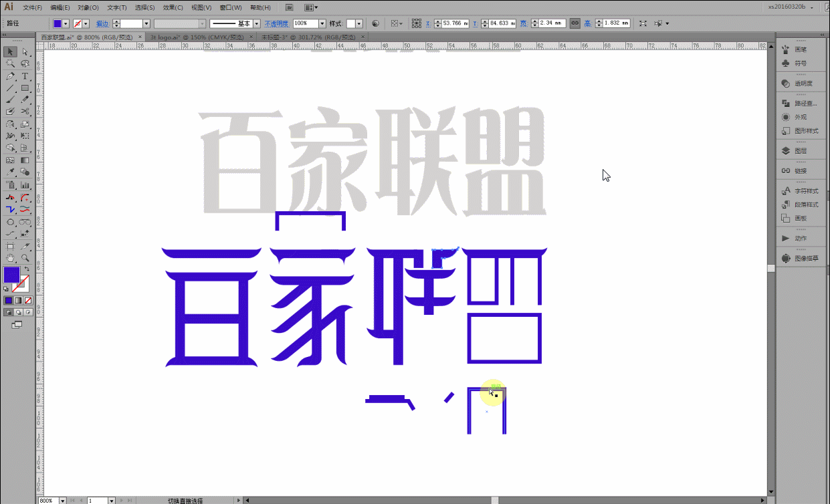Viewport: 830px width, 504px height.
Task: Open the 图像描摹 image trace panel
Action: 800,258
